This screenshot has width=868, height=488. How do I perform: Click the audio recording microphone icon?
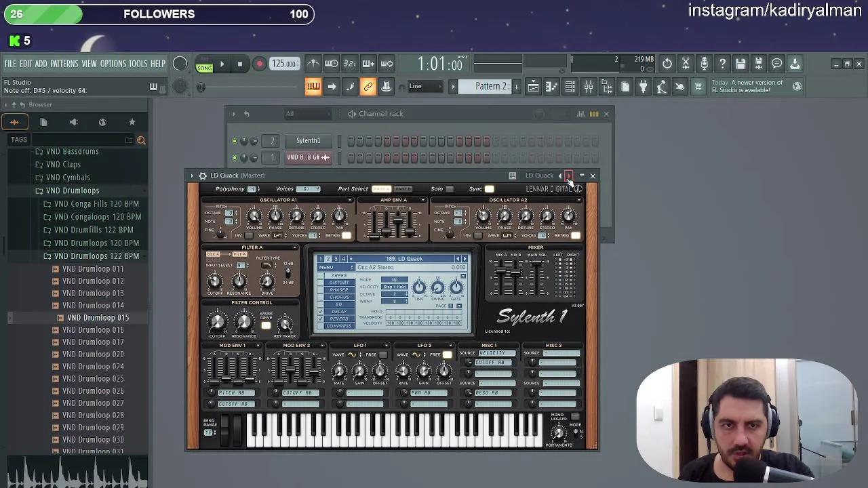704,64
